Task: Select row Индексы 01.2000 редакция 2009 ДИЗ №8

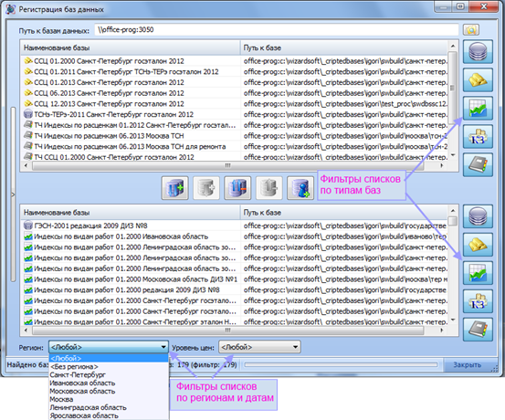Action: coord(234,289)
